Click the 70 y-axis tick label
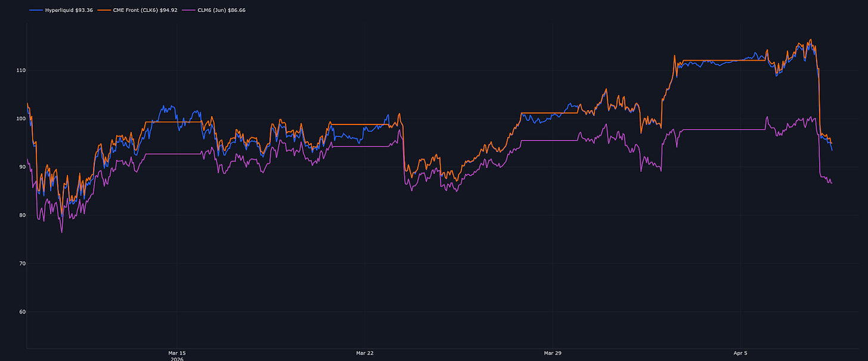 [22, 263]
